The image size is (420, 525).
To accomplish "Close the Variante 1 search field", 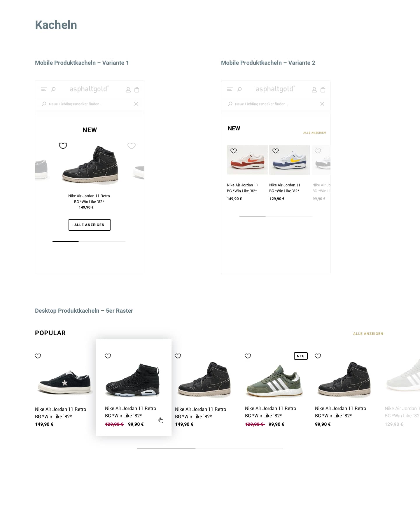I will point(136,104).
